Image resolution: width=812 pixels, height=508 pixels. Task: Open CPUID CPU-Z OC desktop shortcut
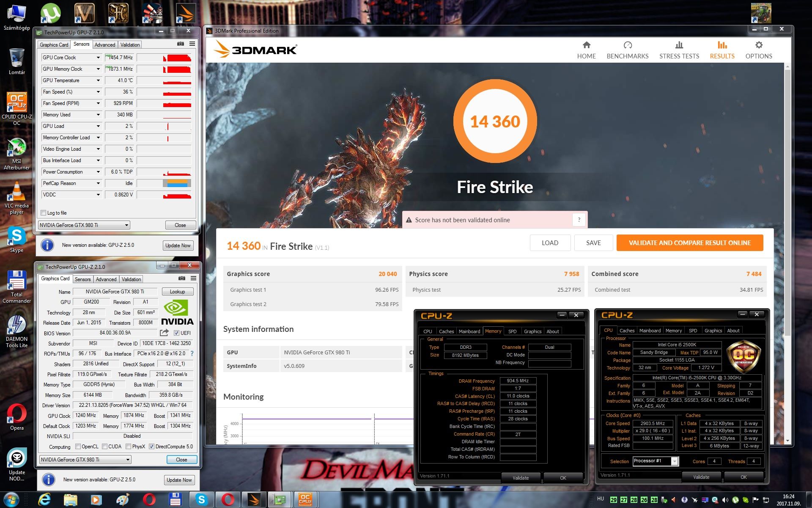pyautogui.click(x=16, y=109)
